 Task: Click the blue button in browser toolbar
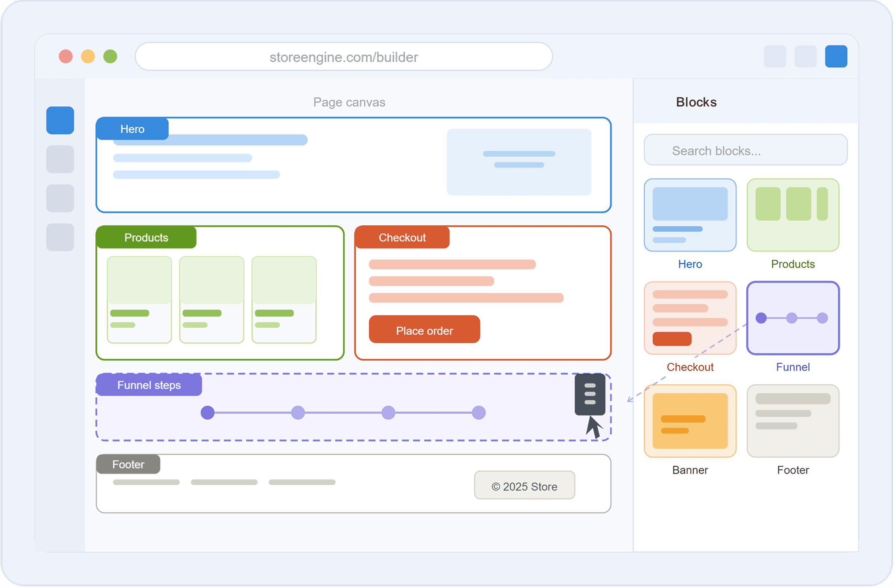(836, 57)
